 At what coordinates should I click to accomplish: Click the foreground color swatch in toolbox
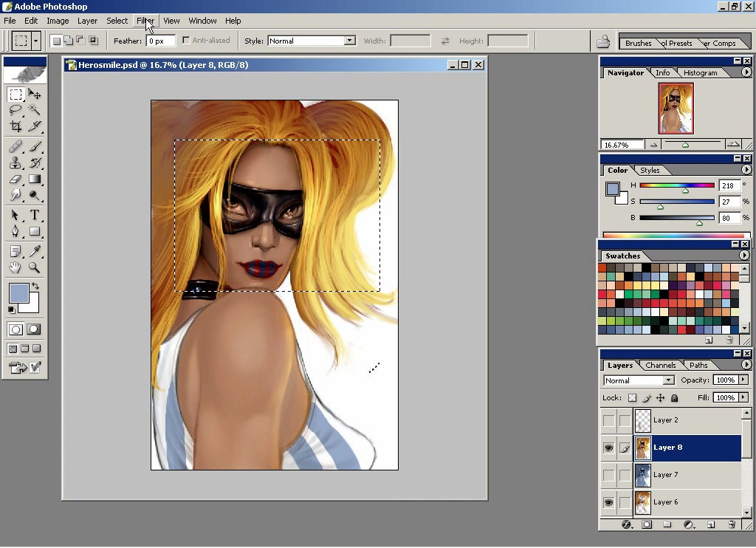18,293
